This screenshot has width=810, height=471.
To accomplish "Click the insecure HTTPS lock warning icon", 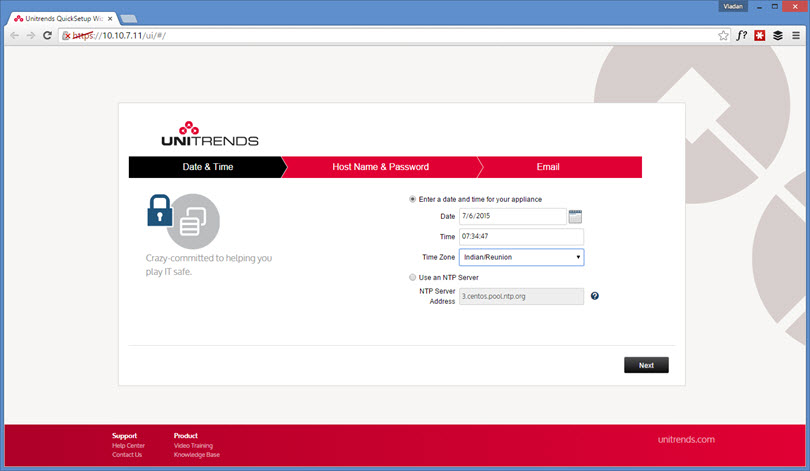I will tap(66, 36).
